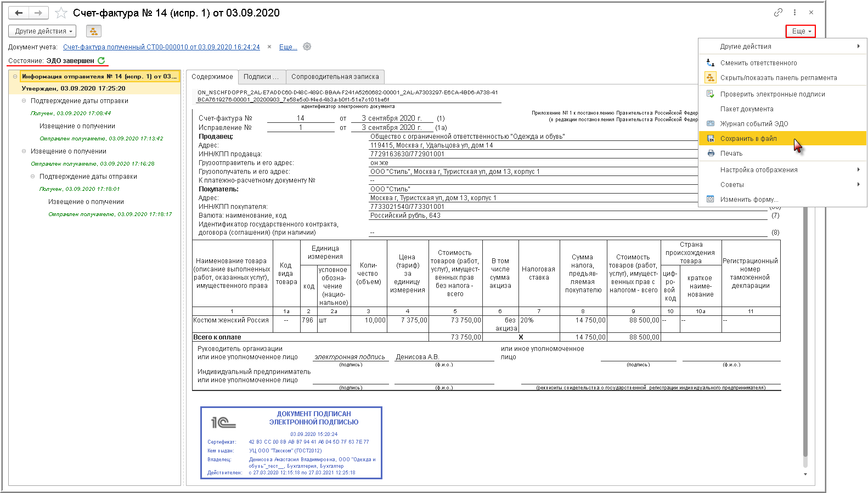Go back with the left arrow button
Screen dimensions: 868x493
[x=19, y=13]
